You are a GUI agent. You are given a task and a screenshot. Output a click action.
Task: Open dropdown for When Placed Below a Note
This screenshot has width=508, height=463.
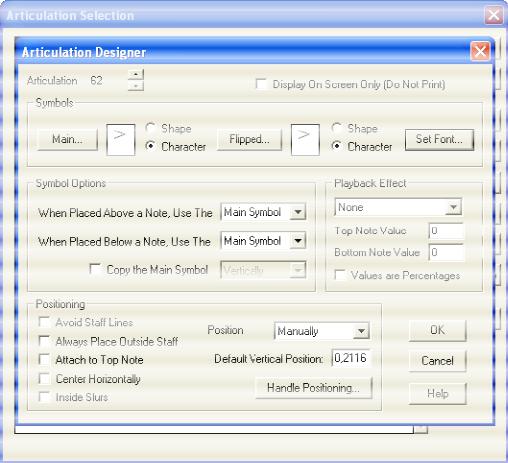pos(298,241)
